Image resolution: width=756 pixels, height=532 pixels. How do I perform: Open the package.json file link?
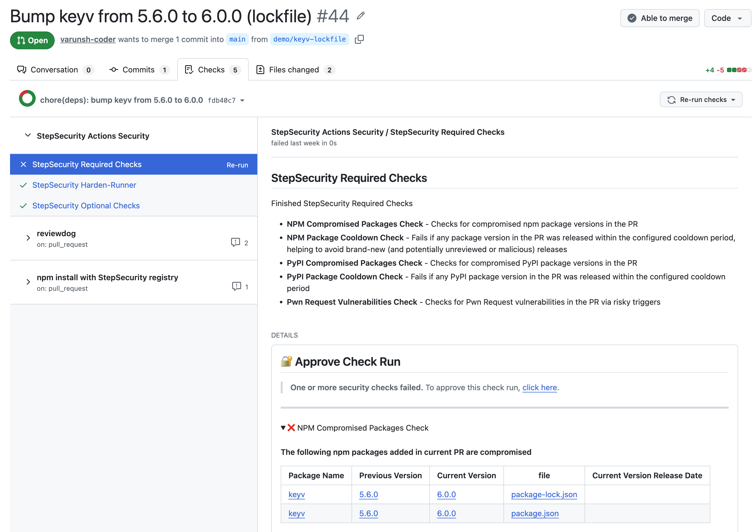click(535, 513)
